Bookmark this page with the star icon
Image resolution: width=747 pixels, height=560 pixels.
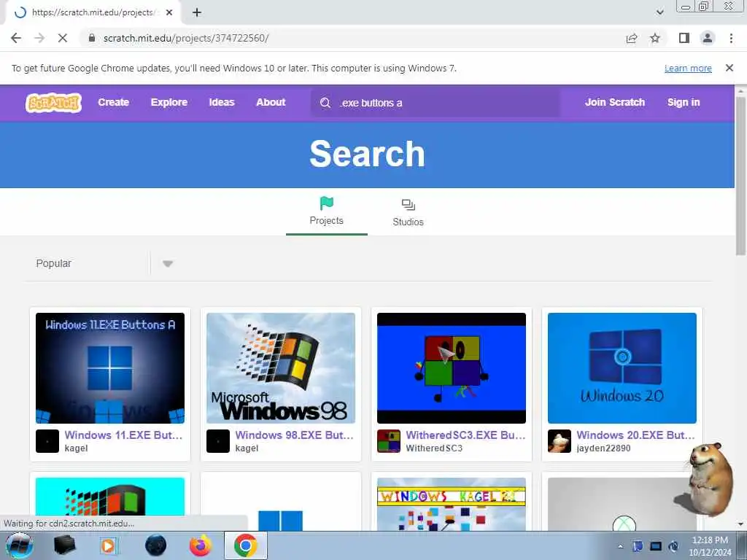point(655,38)
